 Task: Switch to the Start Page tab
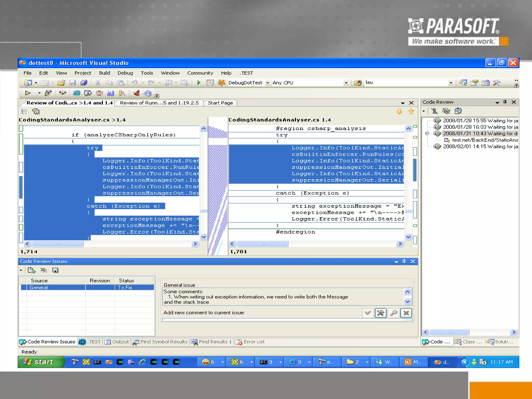[x=220, y=103]
